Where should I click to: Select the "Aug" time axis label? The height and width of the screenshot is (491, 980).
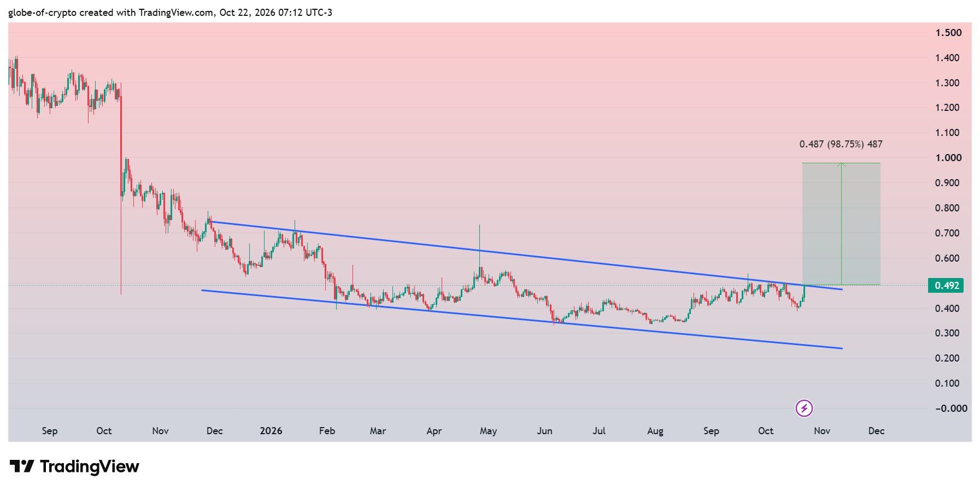[x=655, y=431]
